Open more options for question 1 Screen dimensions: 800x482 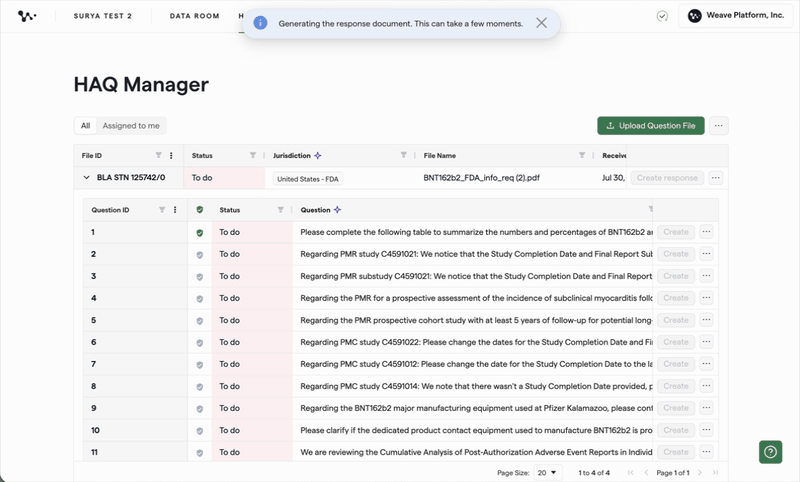pyautogui.click(x=706, y=232)
